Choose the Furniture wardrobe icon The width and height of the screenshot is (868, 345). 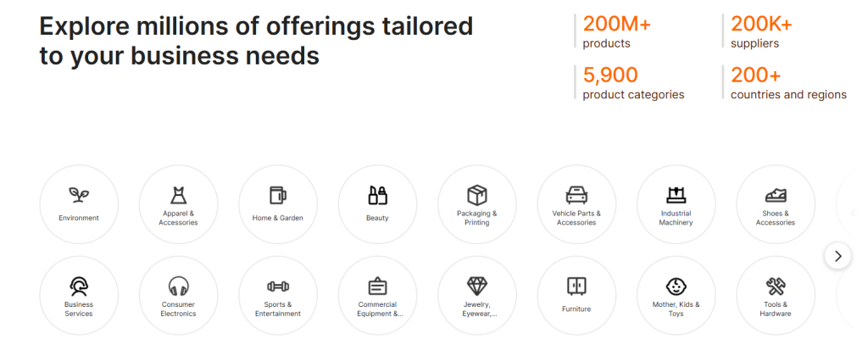[576, 287]
